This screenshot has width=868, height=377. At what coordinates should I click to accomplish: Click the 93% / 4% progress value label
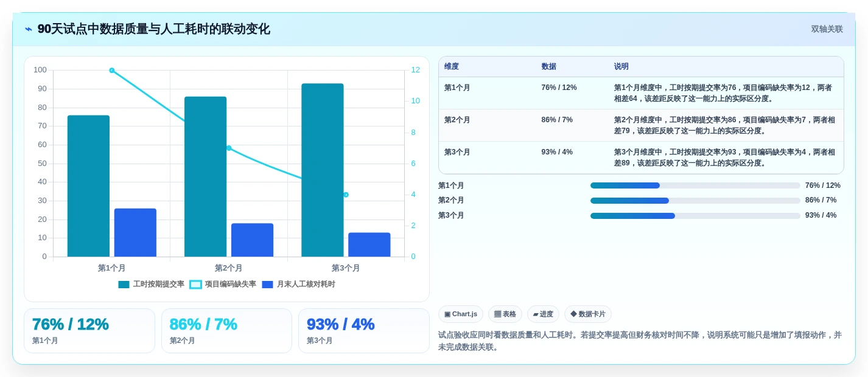[821, 215]
